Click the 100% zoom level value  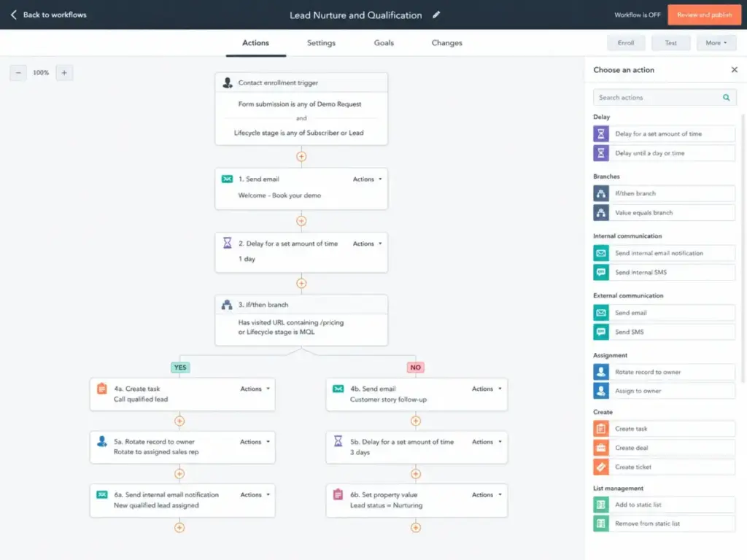point(41,73)
